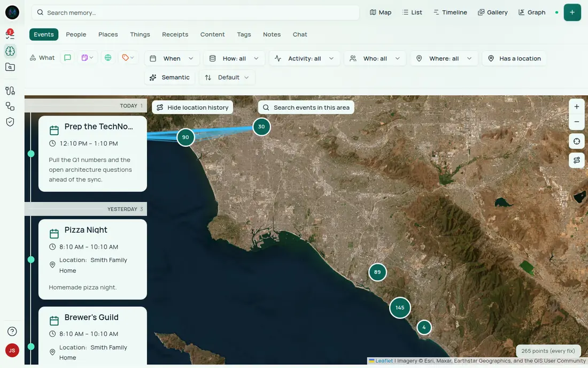Click Search events in this area
The width and height of the screenshot is (588, 368).
(x=306, y=108)
